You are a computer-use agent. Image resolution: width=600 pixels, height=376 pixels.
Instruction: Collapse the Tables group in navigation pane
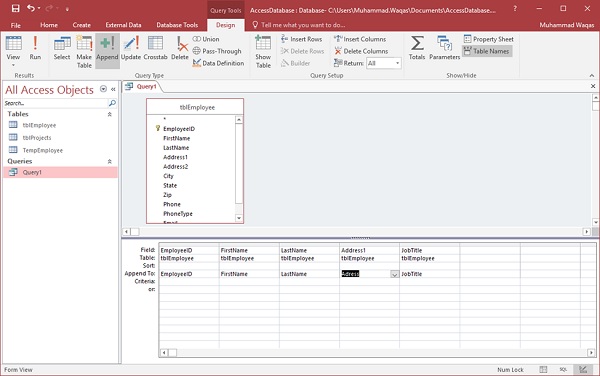(109, 114)
